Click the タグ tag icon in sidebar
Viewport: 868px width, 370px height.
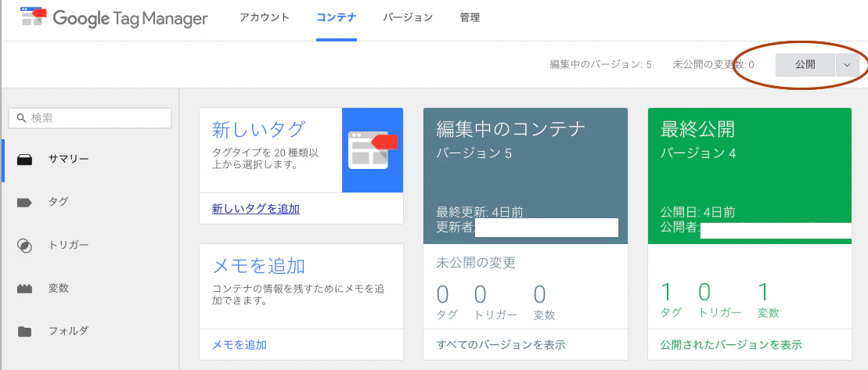point(25,203)
